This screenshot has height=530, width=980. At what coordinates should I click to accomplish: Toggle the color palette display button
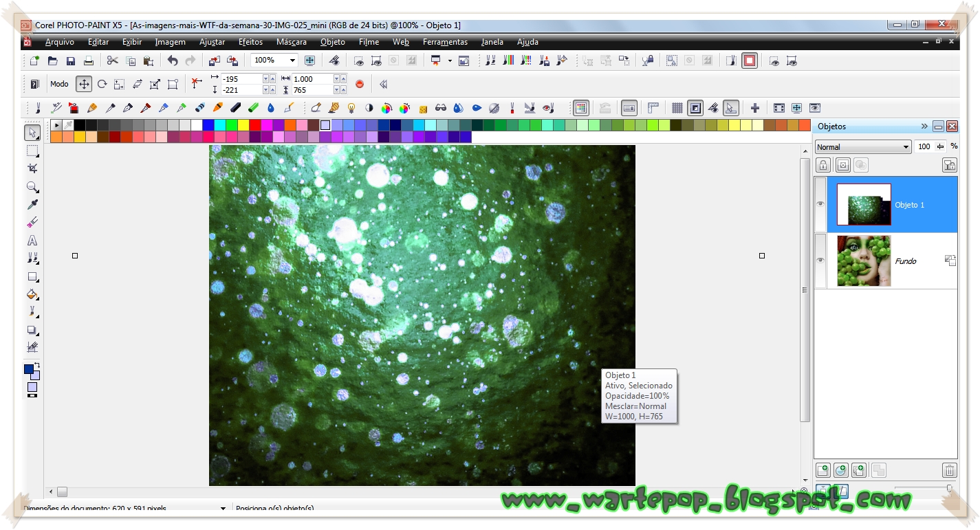point(582,108)
